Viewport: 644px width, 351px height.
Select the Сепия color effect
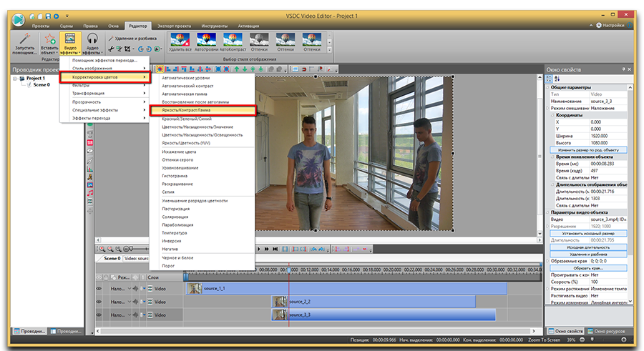click(168, 192)
